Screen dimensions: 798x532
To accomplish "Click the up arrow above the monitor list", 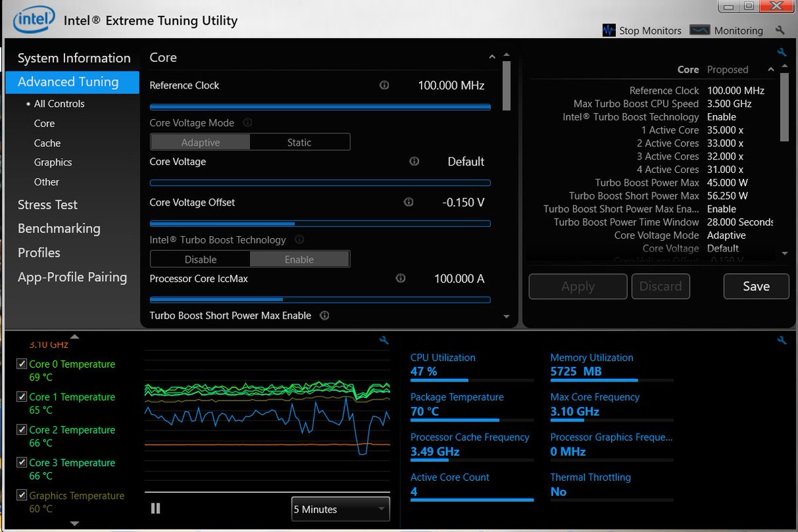I will tap(74, 336).
